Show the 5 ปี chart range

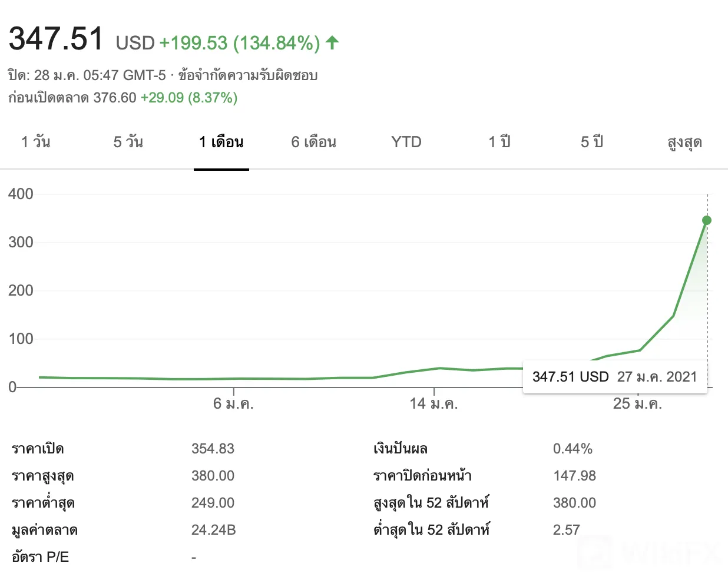(x=592, y=142)
